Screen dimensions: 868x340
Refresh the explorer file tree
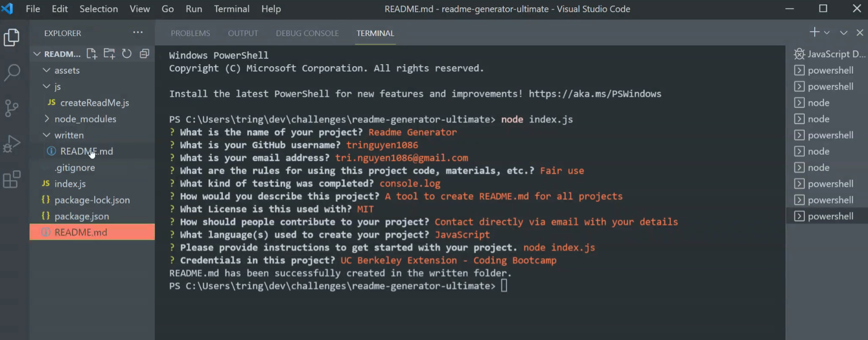[x=127, y=54]
